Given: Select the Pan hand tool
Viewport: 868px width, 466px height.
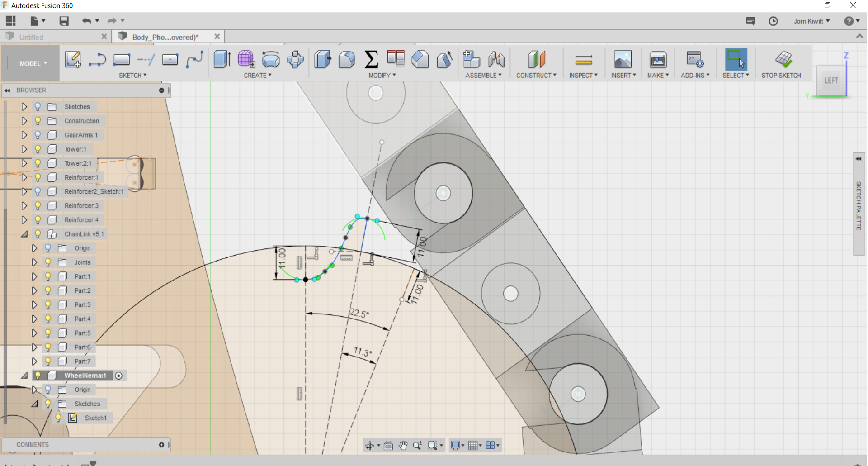Looking at the screenshot, I should 402,446.
